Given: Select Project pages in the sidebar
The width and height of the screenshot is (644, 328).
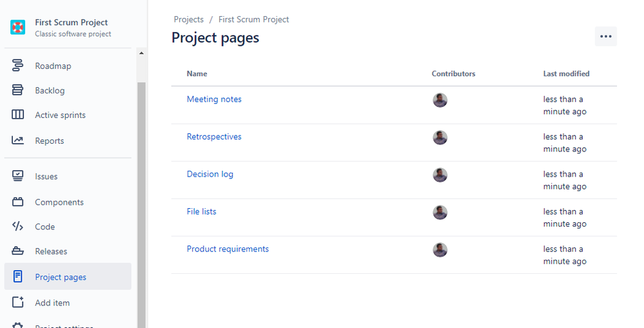Looking at the screenshot, I should (68, 276).
